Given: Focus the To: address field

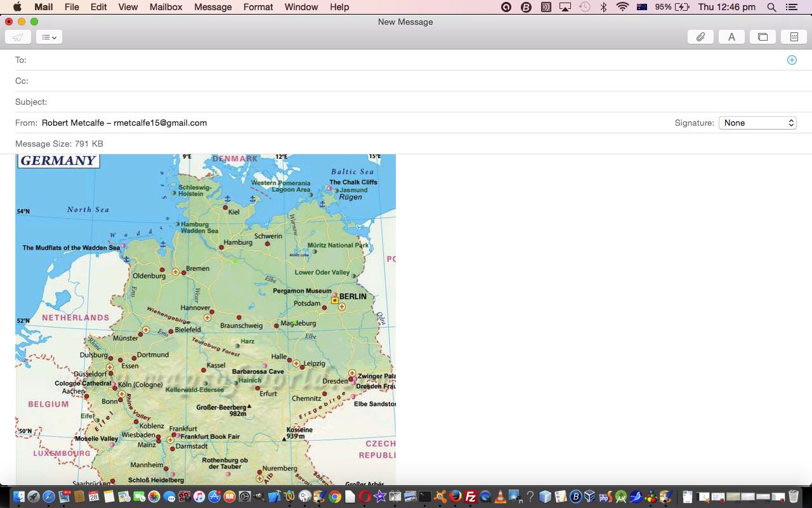Looking at the screenshot, I should click(x=406, y=60).
